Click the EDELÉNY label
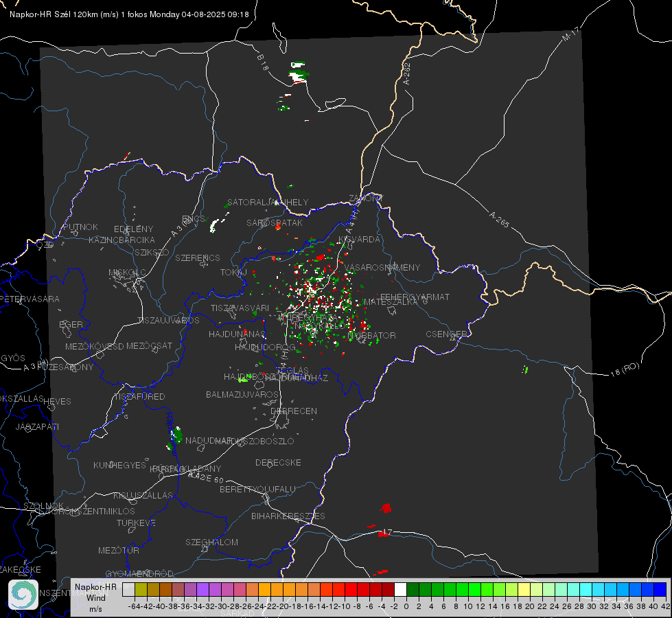Screen dimensions: 672x618 click(133, 229)
